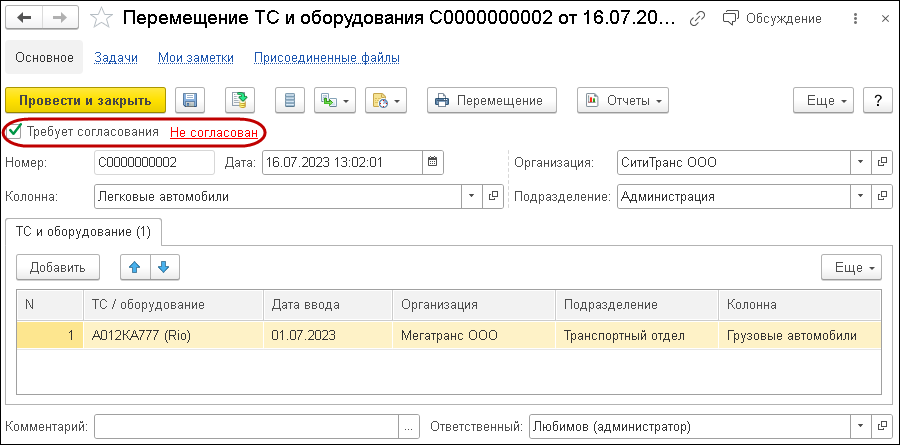The width and height of the screenshot is (900, 445).
Task: Click the table's Подразделение column header
Action: tap(637, 305)
